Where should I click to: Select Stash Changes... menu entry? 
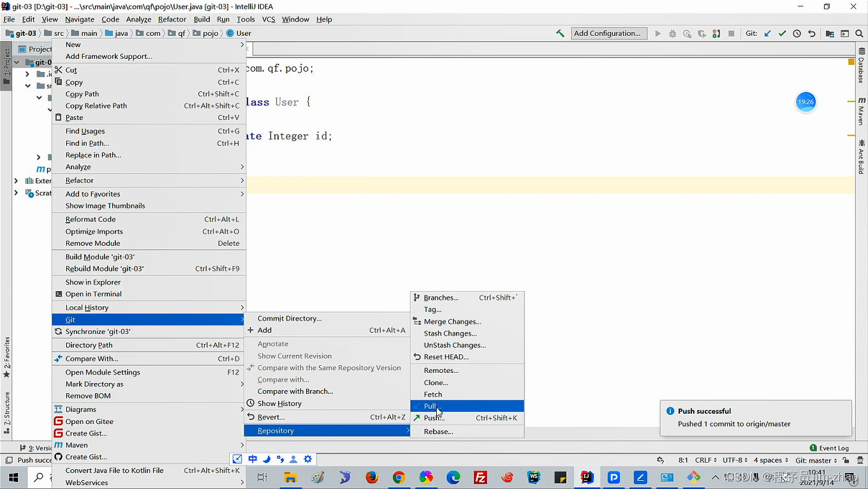point(467,333)
